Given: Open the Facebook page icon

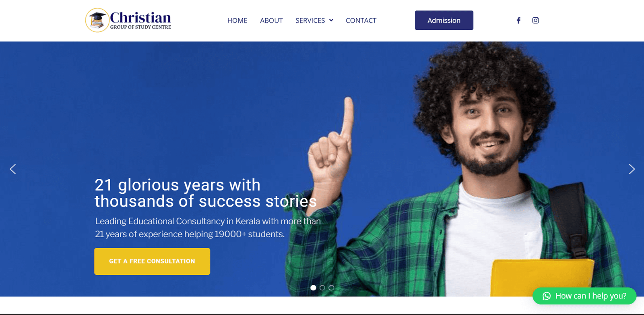Looking at the screenshot, I should [518, 21].
